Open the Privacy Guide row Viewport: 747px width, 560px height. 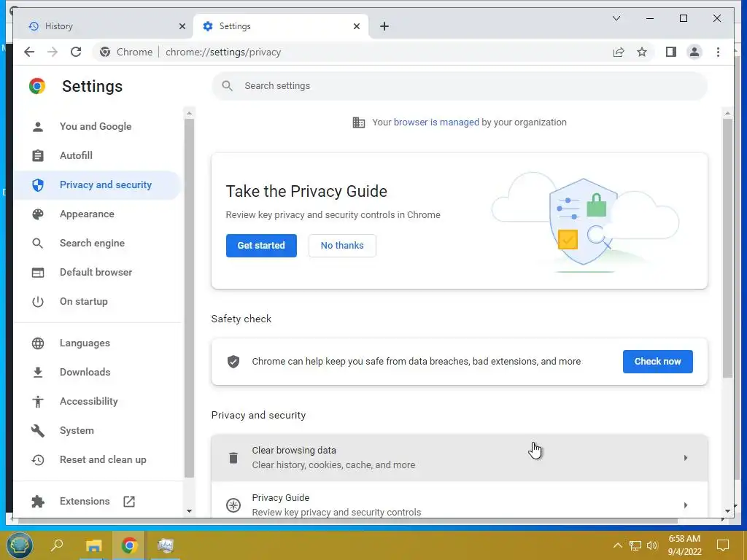460,499
